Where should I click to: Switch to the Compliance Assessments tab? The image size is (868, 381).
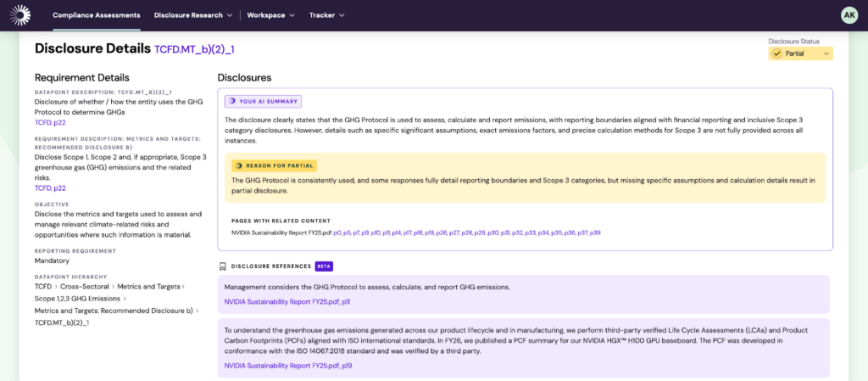click(x=97, y=15)
